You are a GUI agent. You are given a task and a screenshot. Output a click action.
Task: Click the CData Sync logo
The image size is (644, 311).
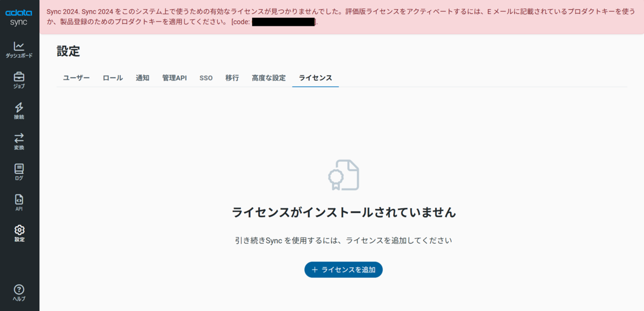point(19,17)
